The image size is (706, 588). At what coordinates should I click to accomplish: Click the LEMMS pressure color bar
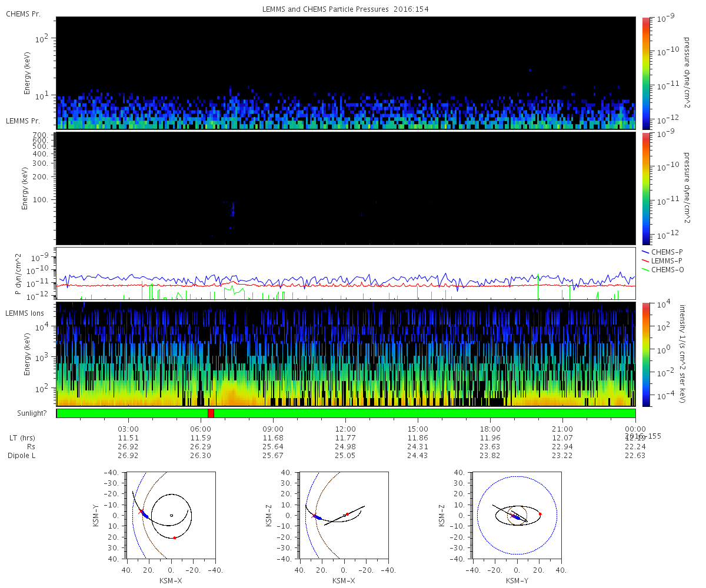click(x=647, y=188)
